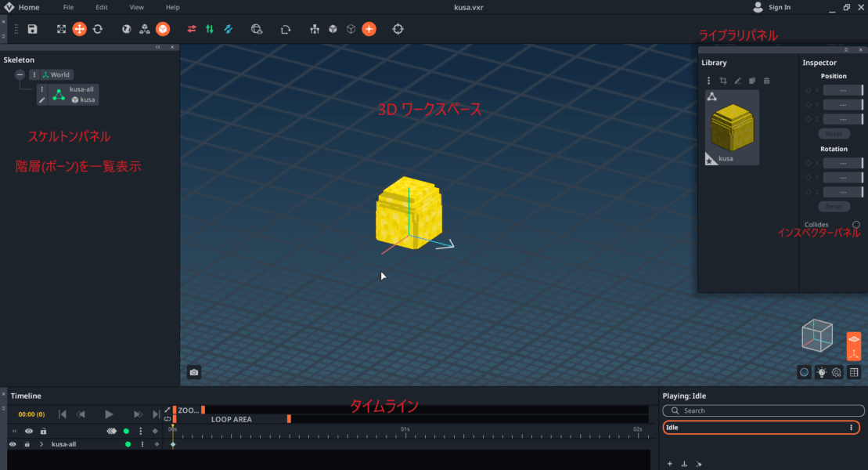Click the circle shading icon in viewport corner
Viewport: 868px width, 470px height.
click(805, 372)
